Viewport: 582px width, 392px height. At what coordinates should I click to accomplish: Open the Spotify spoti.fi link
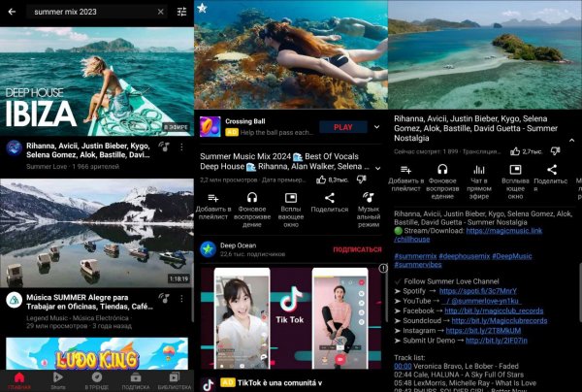(x=477, y=291)
